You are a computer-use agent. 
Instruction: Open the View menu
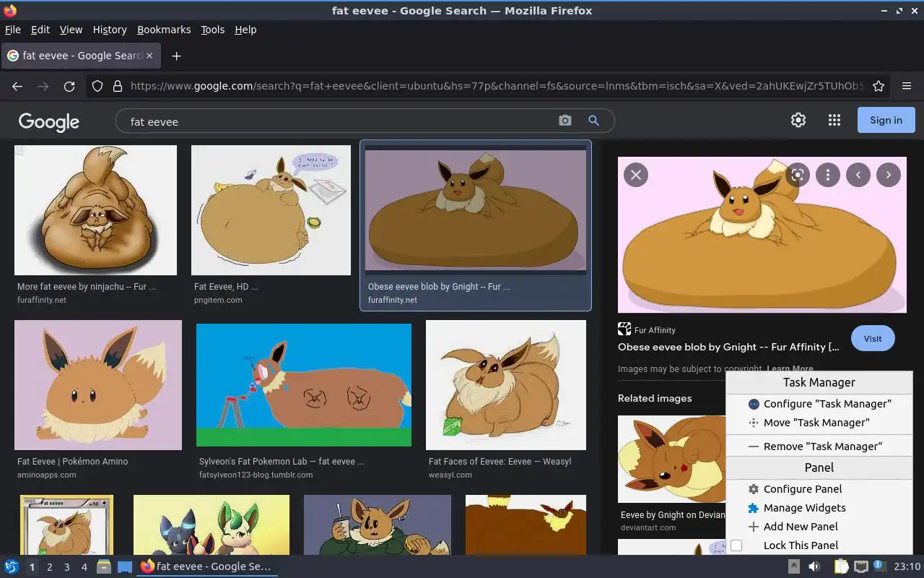point(71,30)
